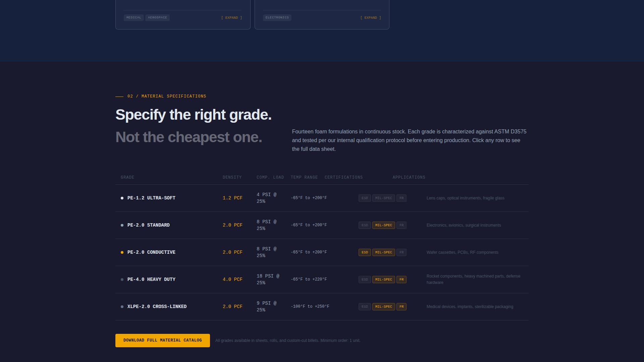The image size is (644, 362).
Task: Toggle the ESD badge on PE-2.0 CONDUCTIVE
Action: [x=364, y=252]
